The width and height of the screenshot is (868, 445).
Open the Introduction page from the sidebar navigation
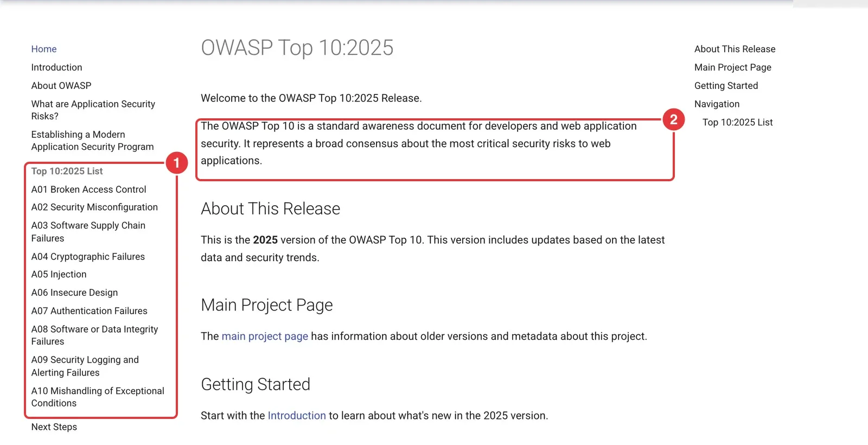(56, 67)
